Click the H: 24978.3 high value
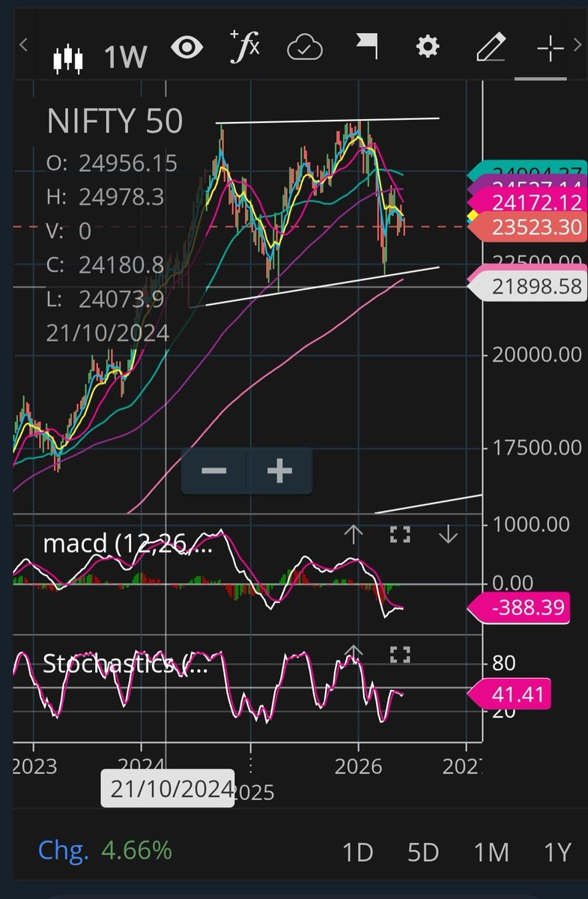Viewport: 588px width, 899px height. coord(104,197)
